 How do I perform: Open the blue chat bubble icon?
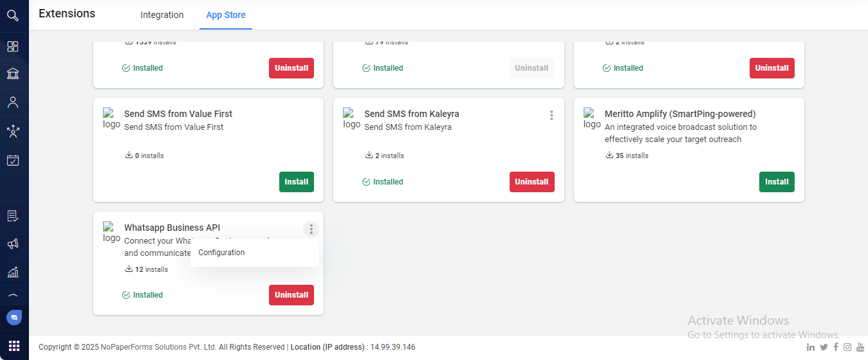[x=14, y=318]
